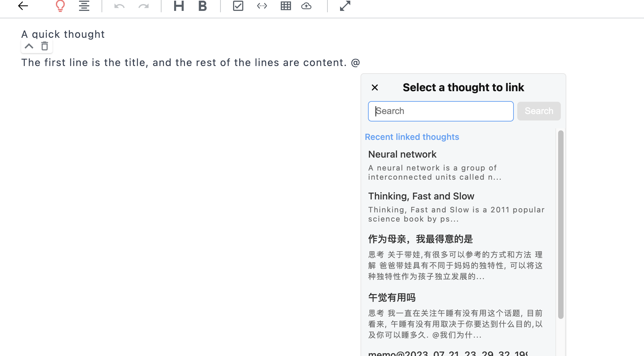
Task: Click the neural network description snippet
Action: click(x=435, y=173)
